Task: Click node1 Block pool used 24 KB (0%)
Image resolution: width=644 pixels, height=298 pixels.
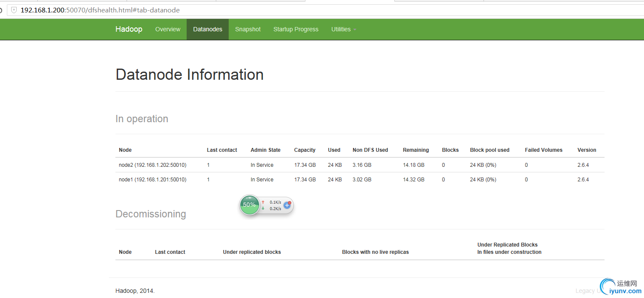Action: [x=483, y=180]
